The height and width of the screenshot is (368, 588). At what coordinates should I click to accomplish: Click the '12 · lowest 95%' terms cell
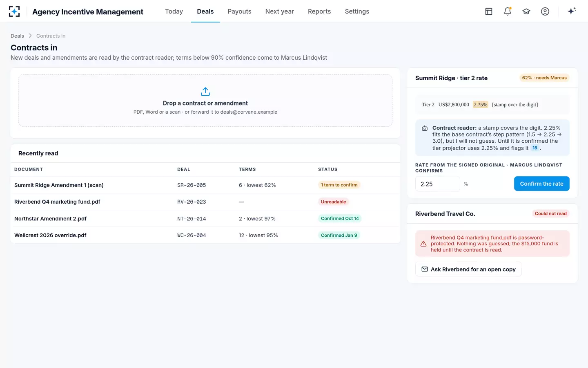tap(258, 236)
